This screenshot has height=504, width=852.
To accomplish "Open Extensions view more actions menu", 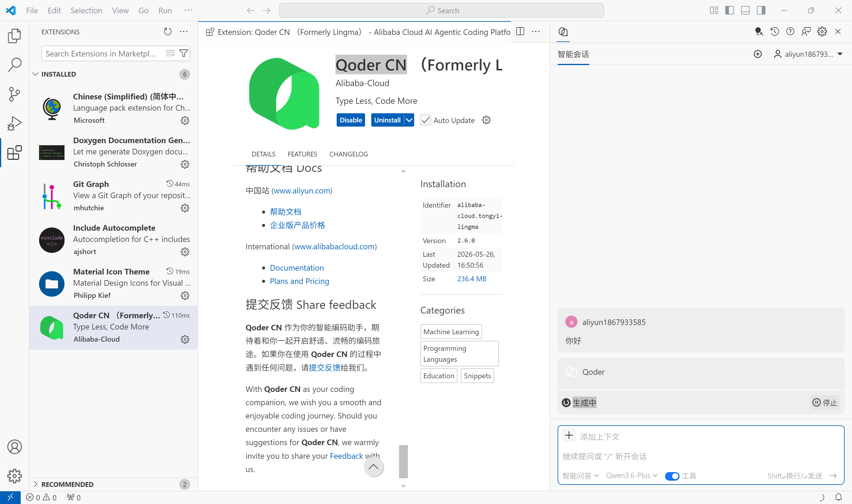I will pyautogui.click(x=184, y=32).
